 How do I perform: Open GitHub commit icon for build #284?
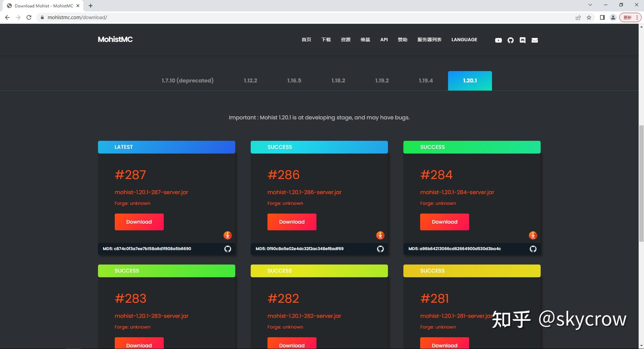(x=533, y=249)
